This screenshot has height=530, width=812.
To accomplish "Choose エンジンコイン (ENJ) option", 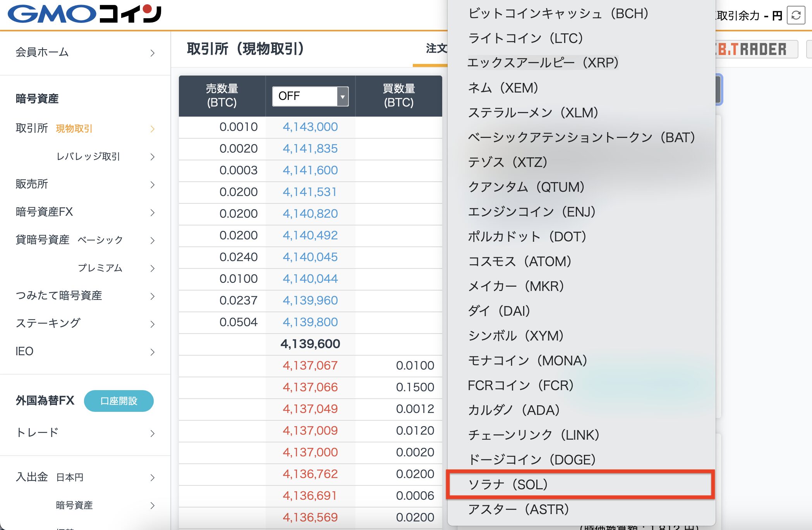I will pyautogui.click(x=581, y=212).
